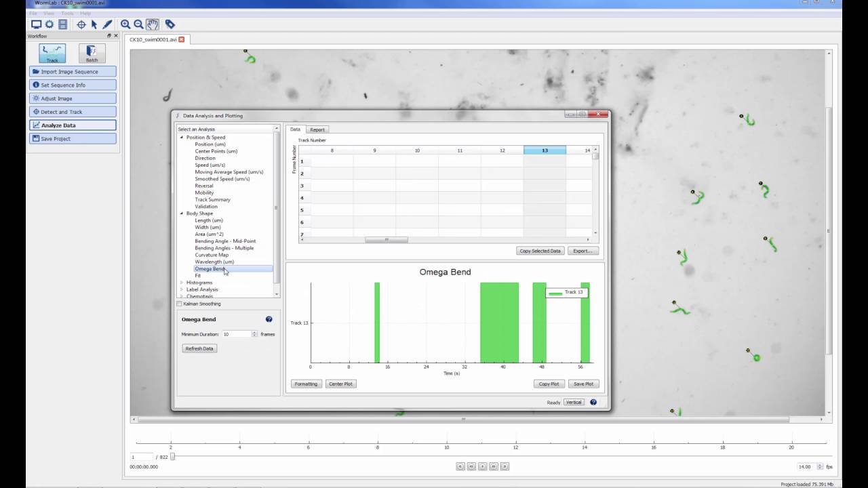Float the Workflow panel
The height and width of the screenshot is (488, 868).
(x=109, y=36)
